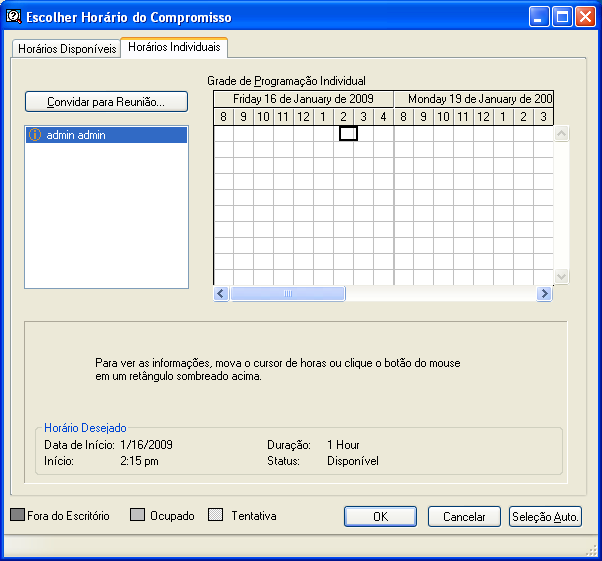Click the 2:15 pm start time value

click(139, 461)
